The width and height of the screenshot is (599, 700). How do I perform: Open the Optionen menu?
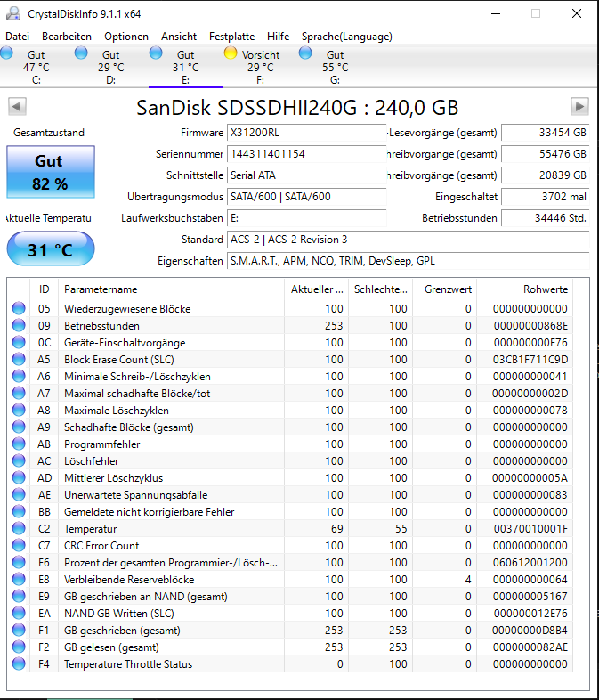click(x=126, y=37)
